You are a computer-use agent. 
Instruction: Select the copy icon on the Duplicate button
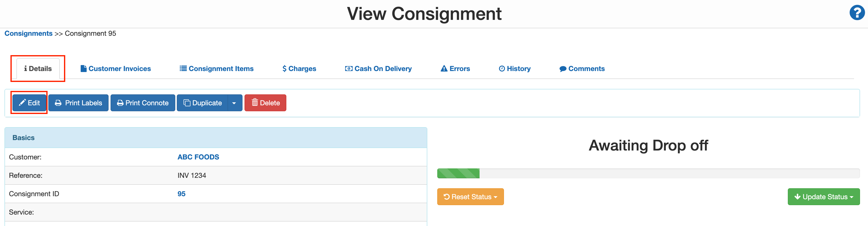point(187,103)
